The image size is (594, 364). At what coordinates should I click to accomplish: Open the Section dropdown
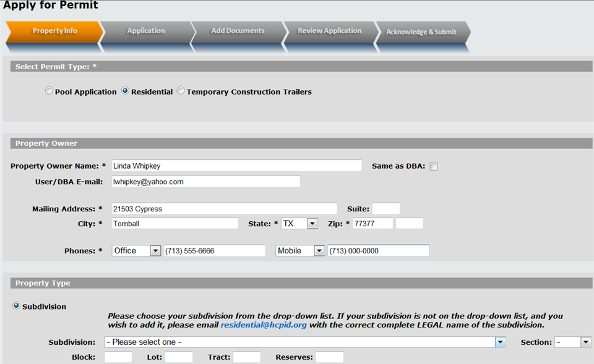(x=572, y=342)
